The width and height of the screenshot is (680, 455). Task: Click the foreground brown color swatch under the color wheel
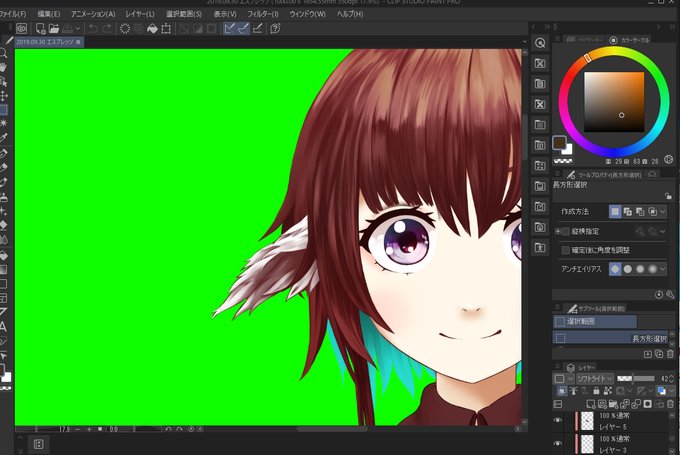[x=559, y=142]
